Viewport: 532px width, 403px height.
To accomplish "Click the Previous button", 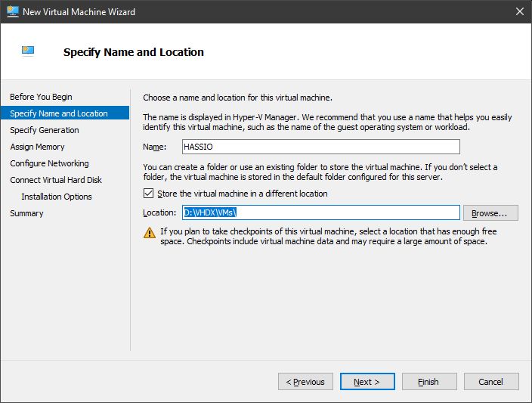I will point(305,382).
